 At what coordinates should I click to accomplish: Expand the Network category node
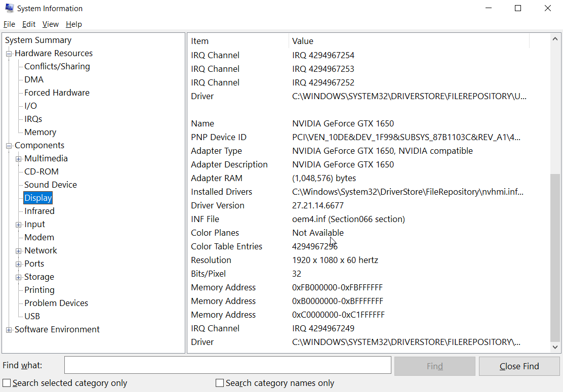click(x=19, y=251)
